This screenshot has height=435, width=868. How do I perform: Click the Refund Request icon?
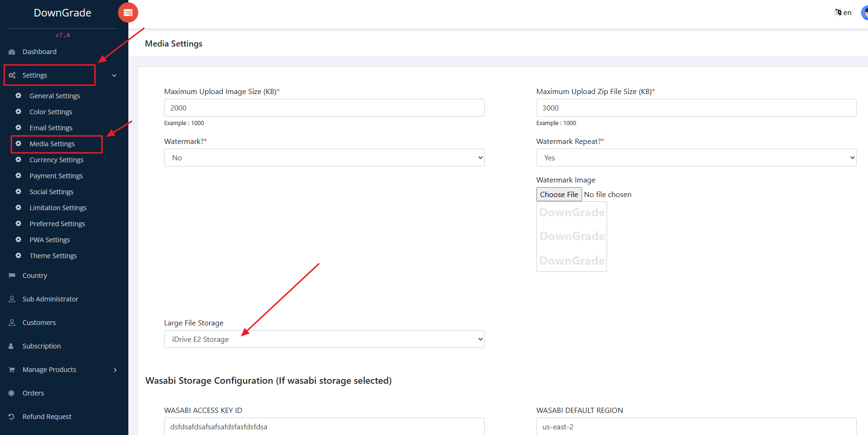tap(12, 417)
